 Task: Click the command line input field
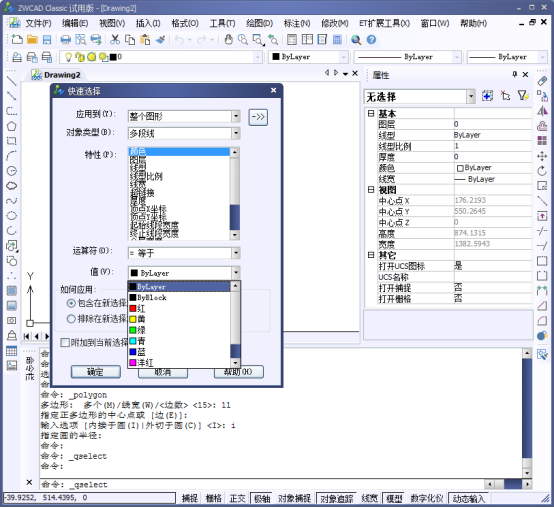(x=261, y=484)
